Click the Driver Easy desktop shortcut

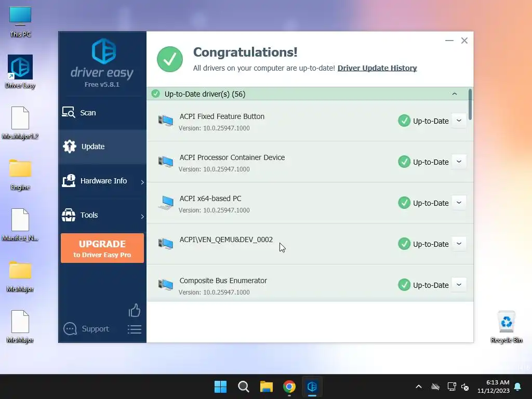[20, 72]
